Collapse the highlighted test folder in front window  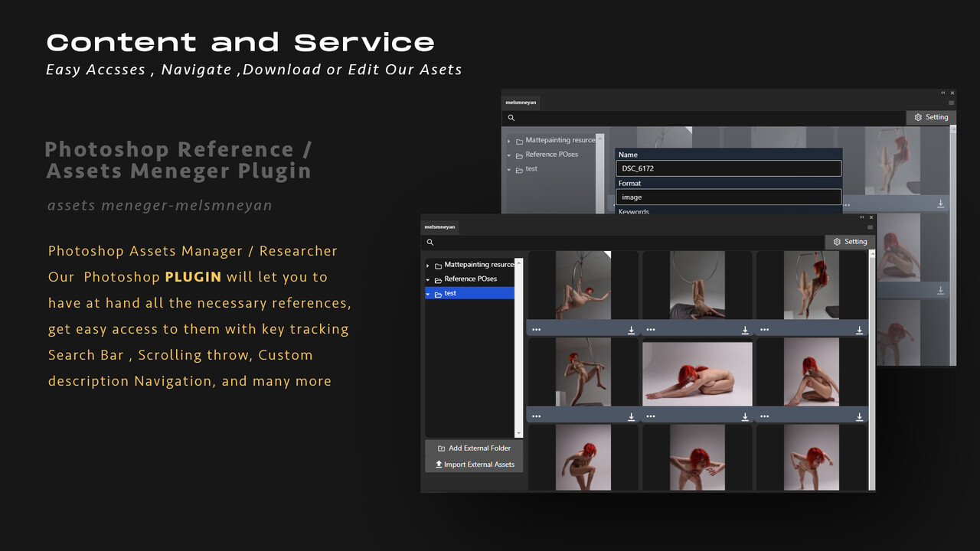[x=428, y=294]
